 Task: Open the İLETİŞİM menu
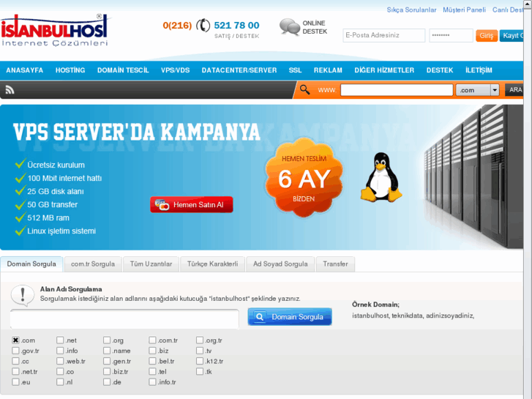pyautogui.click(x=479, y=70)
